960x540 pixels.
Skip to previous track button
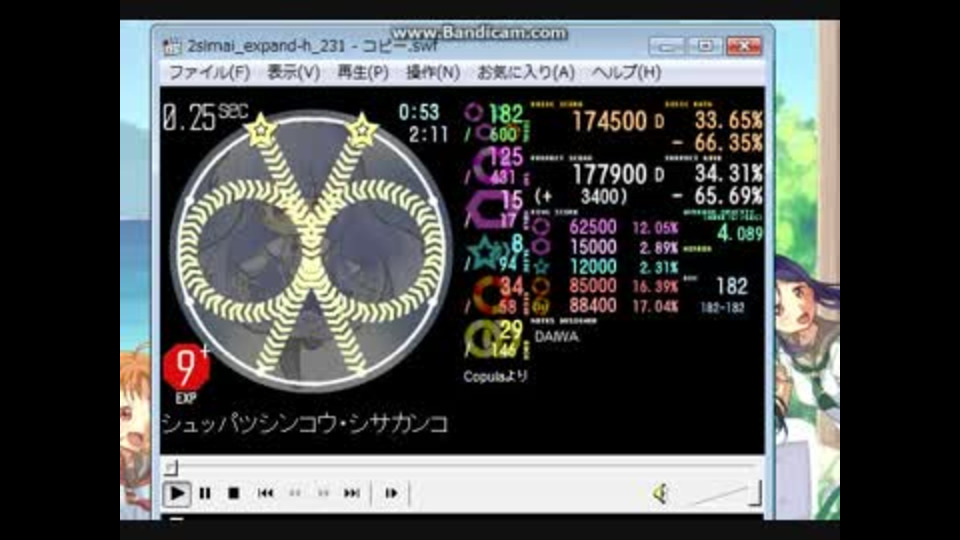click(265, 493)
